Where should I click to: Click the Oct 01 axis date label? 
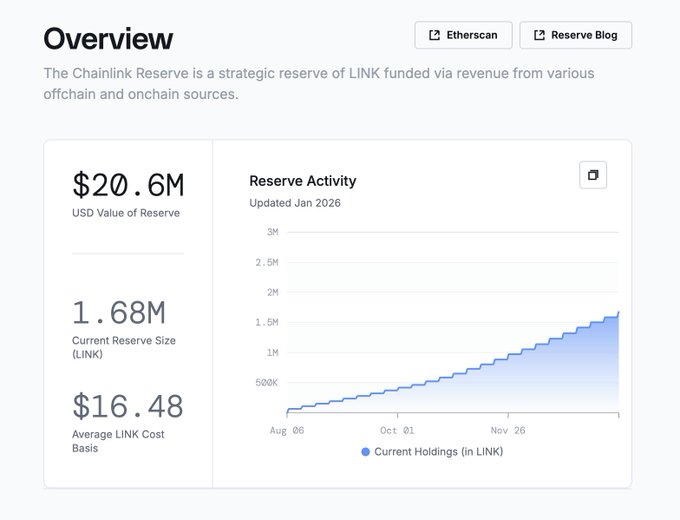[x=396, y=431]
